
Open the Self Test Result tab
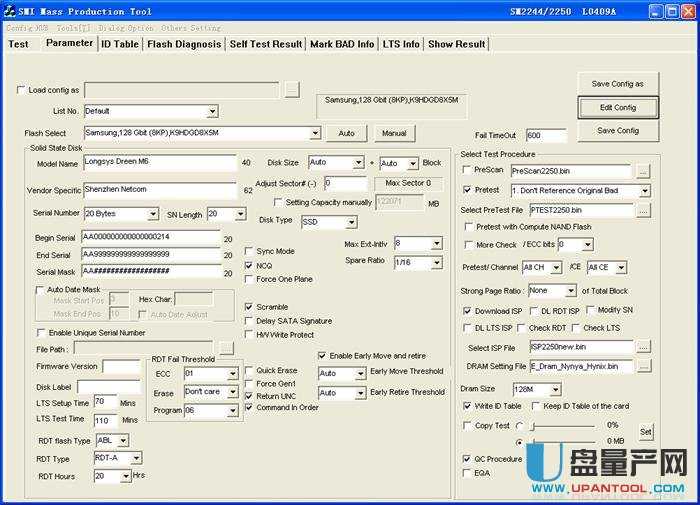[265, 44]
